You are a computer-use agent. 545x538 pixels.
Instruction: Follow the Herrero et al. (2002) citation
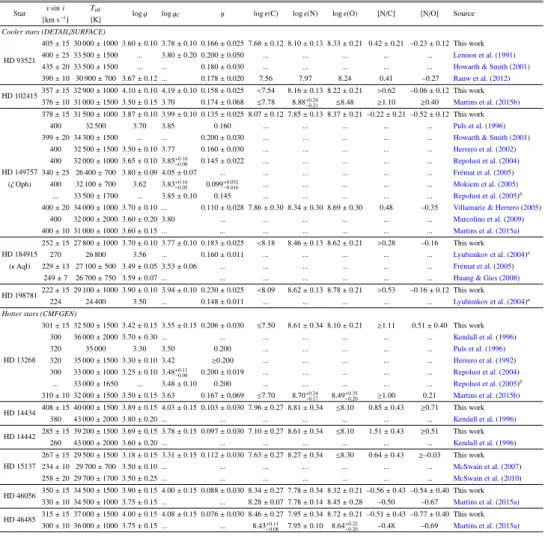pyautogui.click(x=484, y=149)
